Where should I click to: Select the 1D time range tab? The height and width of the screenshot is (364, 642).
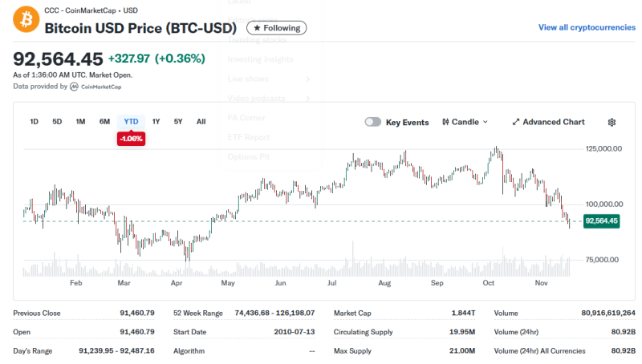(35, 122)
